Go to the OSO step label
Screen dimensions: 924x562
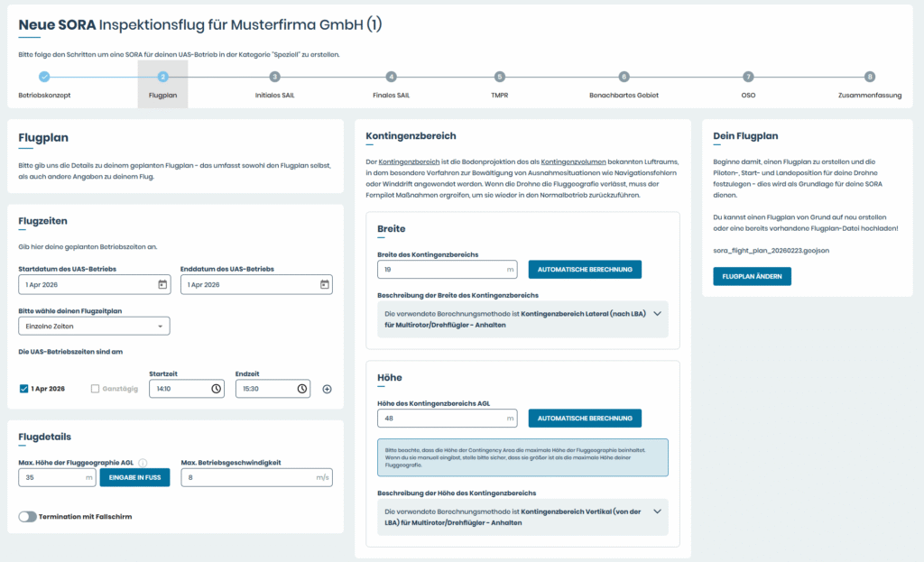click(x=748, y=96)
